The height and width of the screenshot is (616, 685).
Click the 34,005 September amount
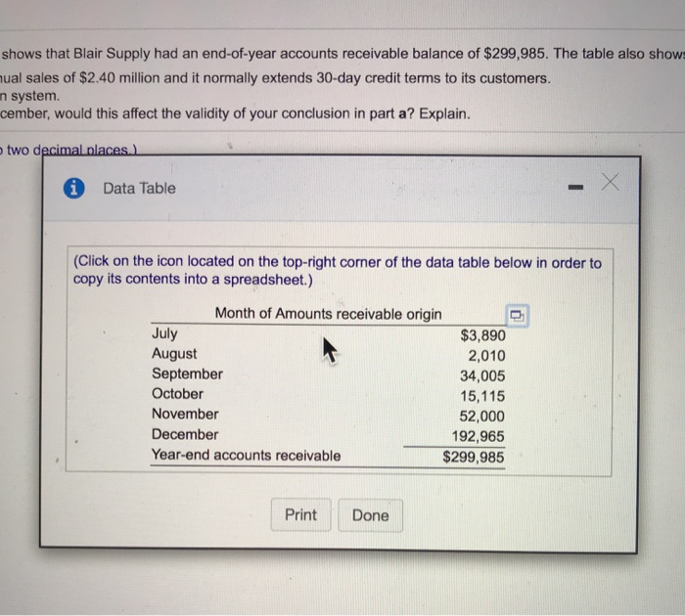[x=482, y=375]
